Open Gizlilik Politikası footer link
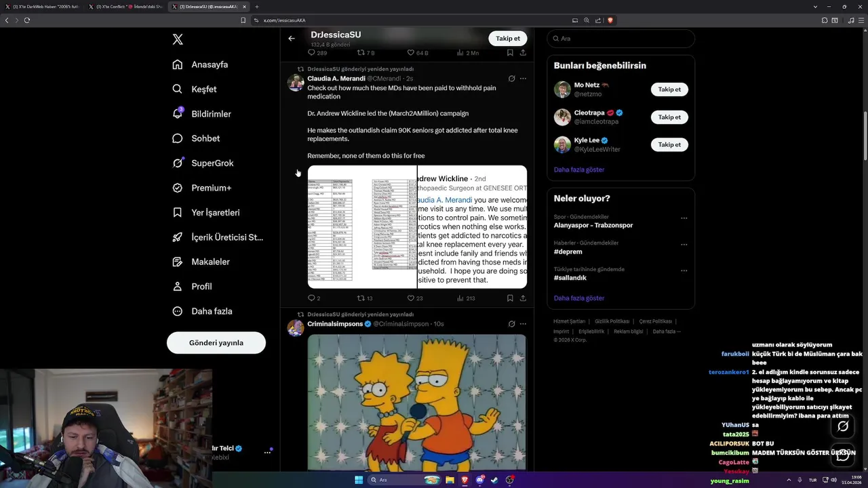868x488 pixels. 612,321
